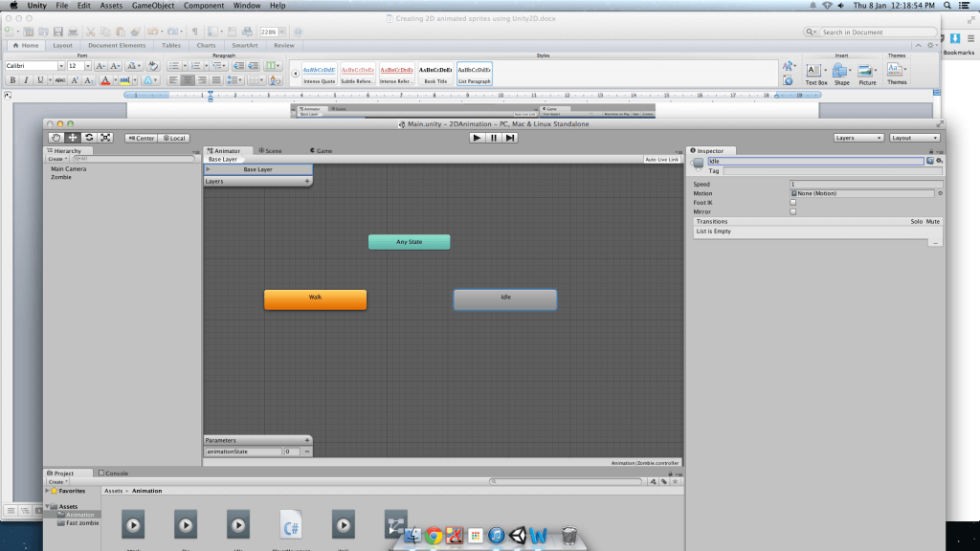Start Play mode in Unity
Screen dimensions: 980x551
click(x=477, y=138)
